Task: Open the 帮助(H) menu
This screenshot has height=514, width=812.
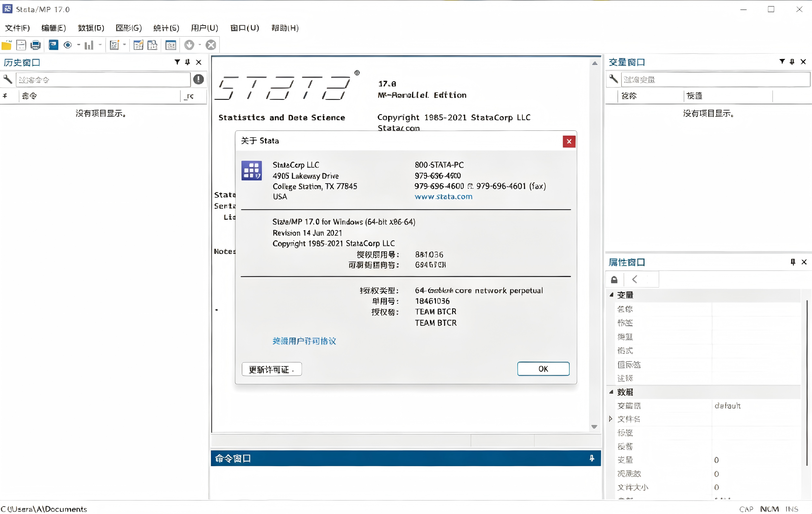Action: (x=285, y=28)
